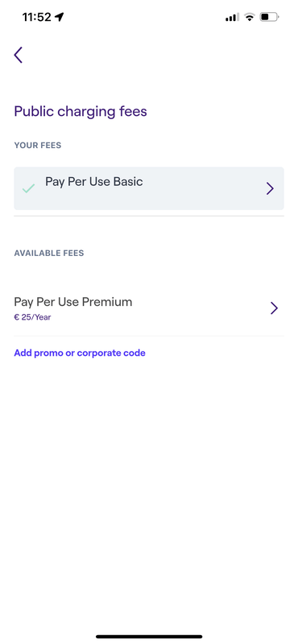Image resolution: width=298 pixels, height=644 pixels.
Task: Choose the Pay Per Use Premium plan label
Action: tap(73, 302)
